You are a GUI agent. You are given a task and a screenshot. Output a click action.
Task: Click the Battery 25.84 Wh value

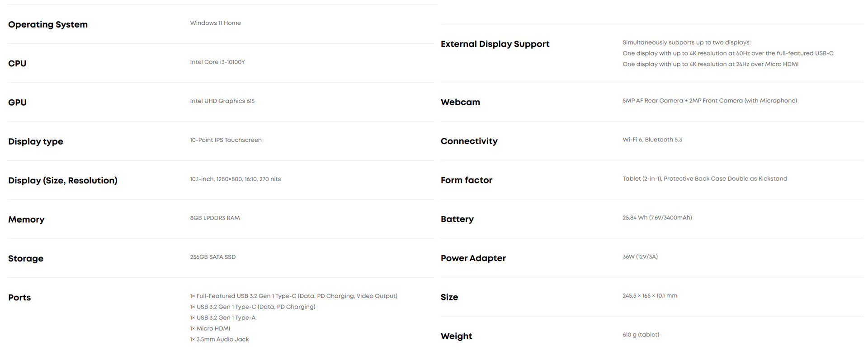[x=657, y=218]
